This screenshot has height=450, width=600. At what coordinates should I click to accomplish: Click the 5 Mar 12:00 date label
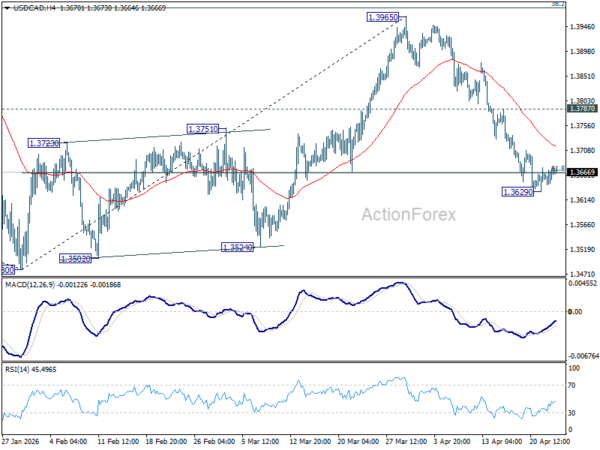[261, 441]
